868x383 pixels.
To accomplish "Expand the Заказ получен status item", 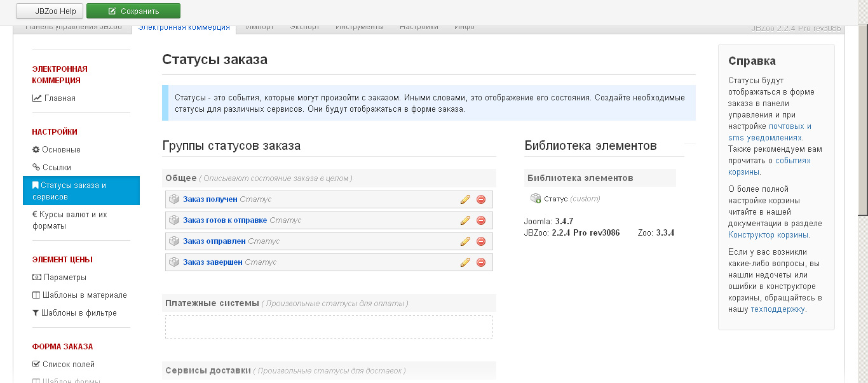I will coord(210,199).
